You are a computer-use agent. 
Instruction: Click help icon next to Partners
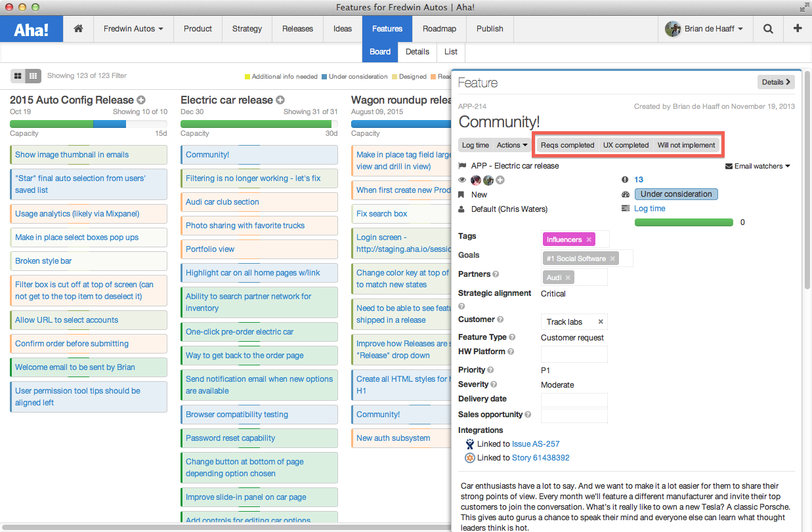click(x=496, y=274)
